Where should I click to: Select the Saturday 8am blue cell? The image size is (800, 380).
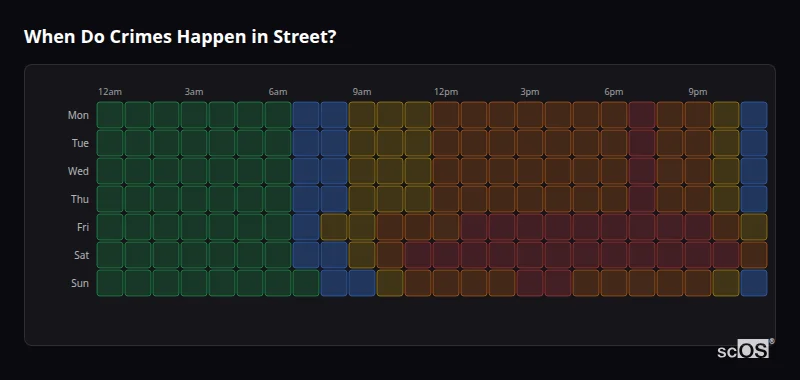click(334, 255)
